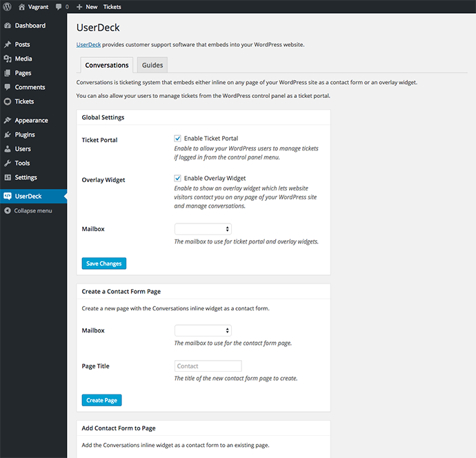
Task: Open Media library icon in sidebar
Action: point(8,59)
